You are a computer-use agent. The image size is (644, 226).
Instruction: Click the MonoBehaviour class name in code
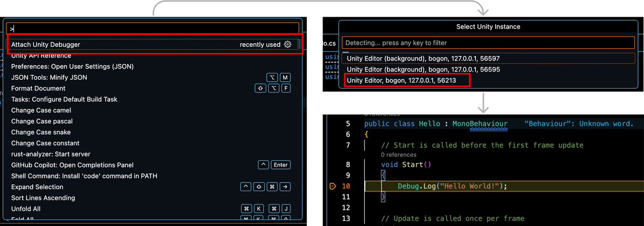click(x=479, y=124)
